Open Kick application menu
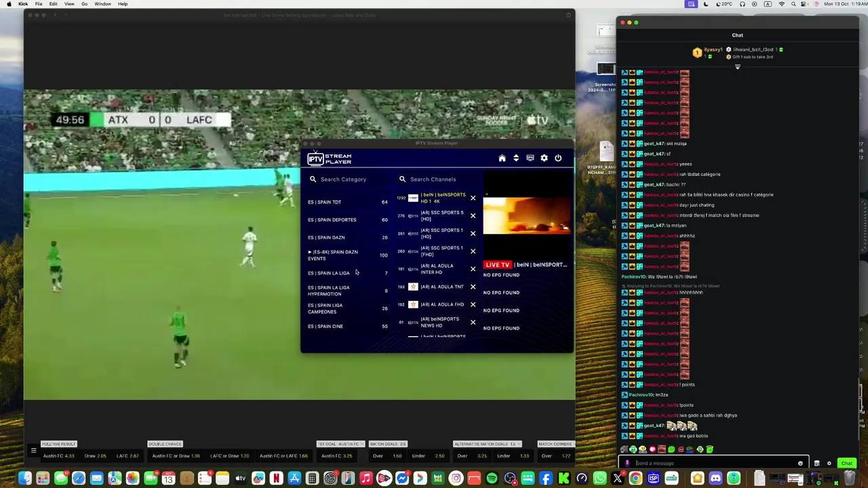868x488 pixels. click(x=23, y=4)
